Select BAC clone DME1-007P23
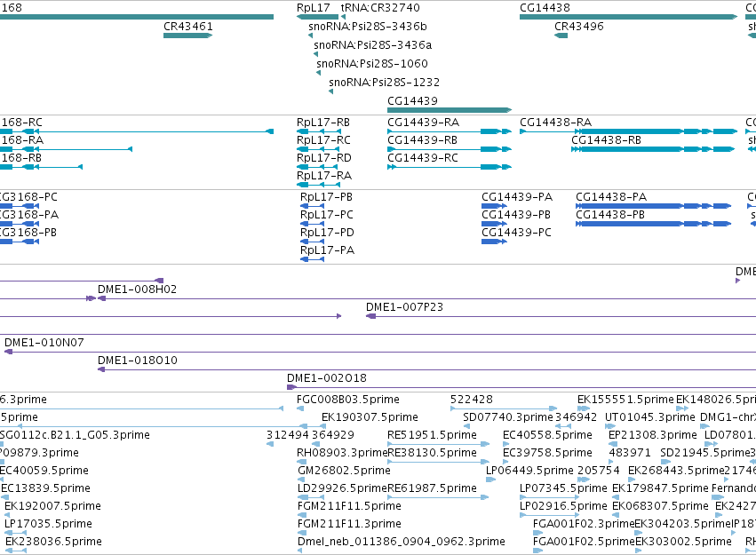This screenshot has width=756, height=555. pos(561,316)
